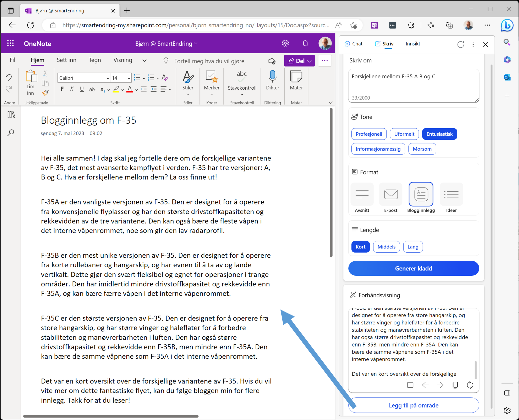
Task: Open the Sett inn ribbon tab
Action: click(x=66, y=60)
